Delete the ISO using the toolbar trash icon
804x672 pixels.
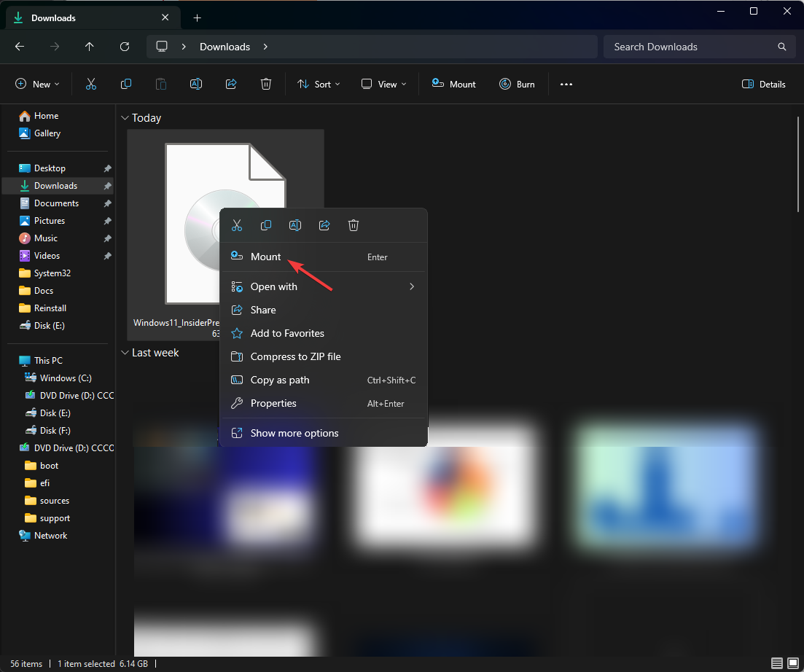tap(266, 84)
